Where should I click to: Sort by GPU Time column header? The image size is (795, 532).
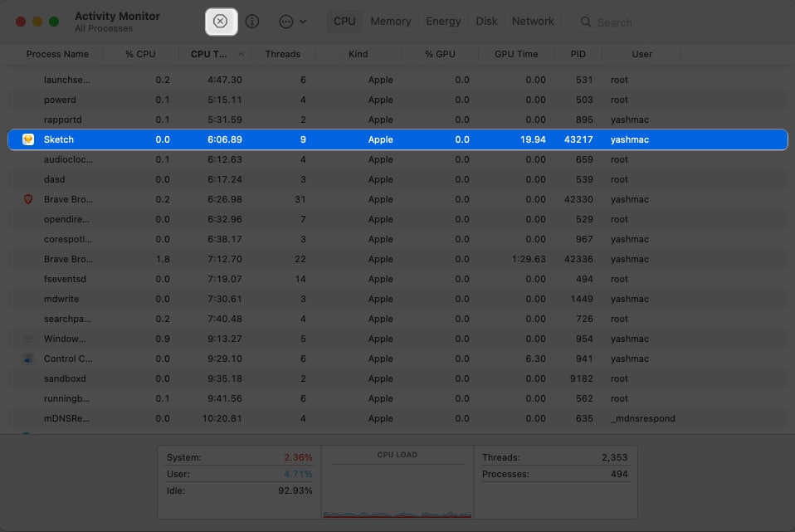click(x=516, y=54)
